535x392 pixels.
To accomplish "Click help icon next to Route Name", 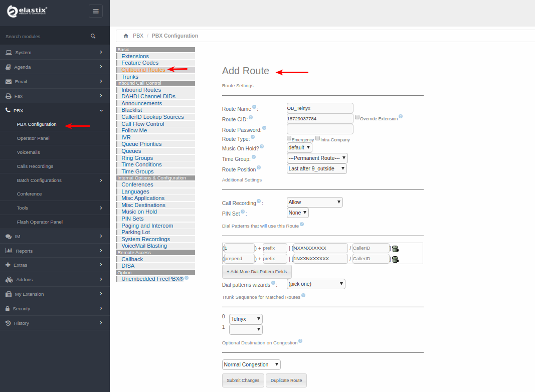I will [254, 107].
